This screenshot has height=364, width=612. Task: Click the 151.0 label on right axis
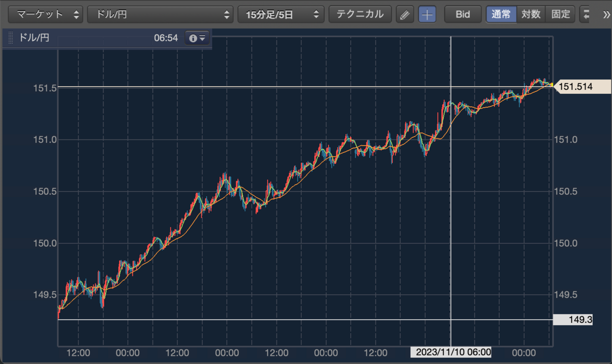(x=566, y=139)
